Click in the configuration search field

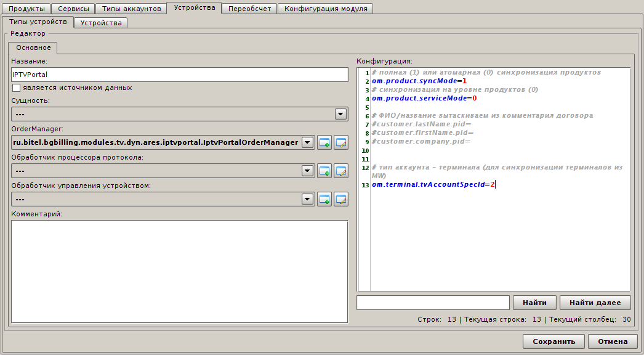point(433,303)
